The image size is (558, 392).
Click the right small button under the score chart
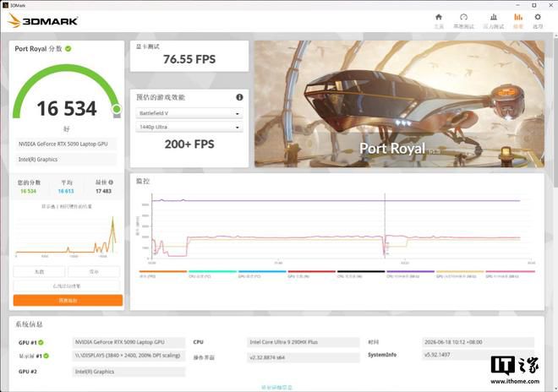point(94,271)
